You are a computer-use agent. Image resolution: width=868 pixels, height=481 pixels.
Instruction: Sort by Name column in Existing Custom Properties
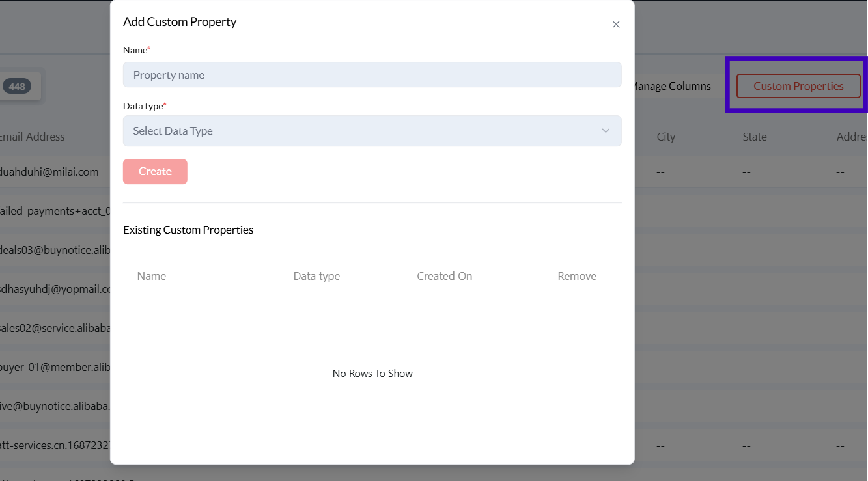(x=152, y=276)
